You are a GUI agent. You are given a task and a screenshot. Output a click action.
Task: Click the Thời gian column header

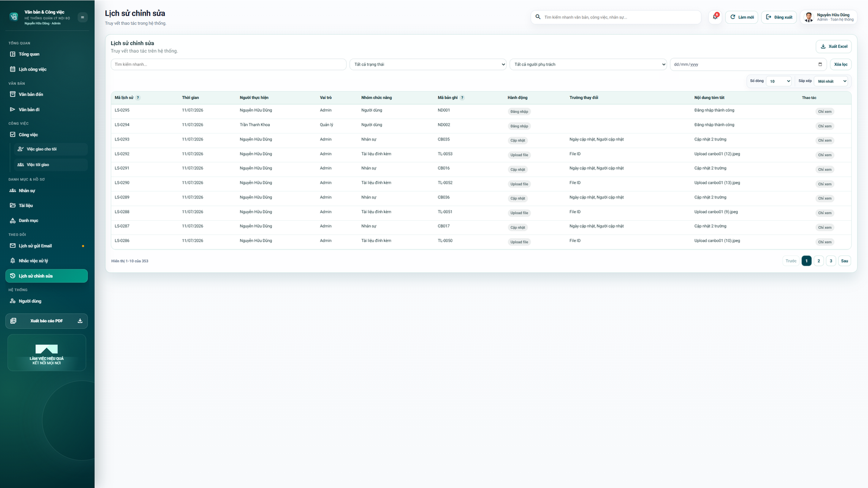tap(190, 98)
